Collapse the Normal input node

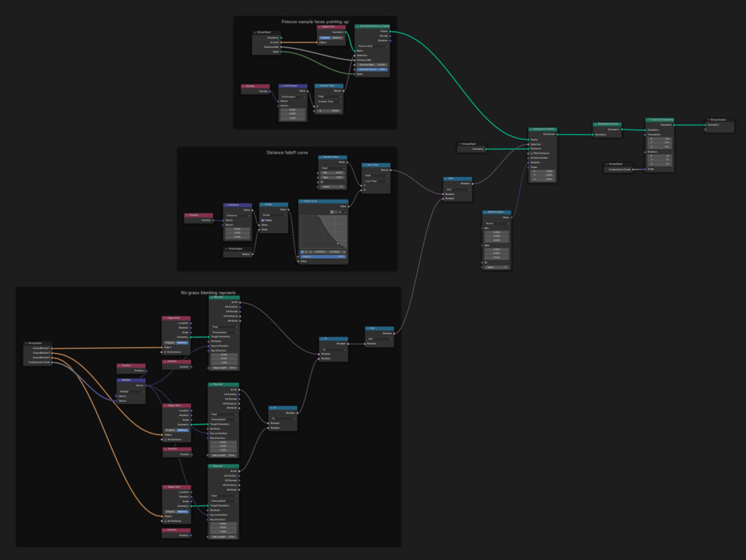pos(243,86)
